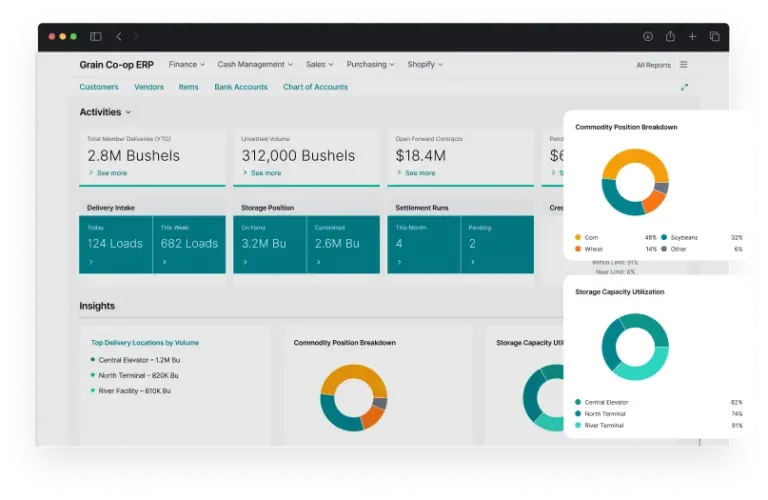Click the share icon in browser toolbar
768x500 pixels.
(x=670, y=37)
